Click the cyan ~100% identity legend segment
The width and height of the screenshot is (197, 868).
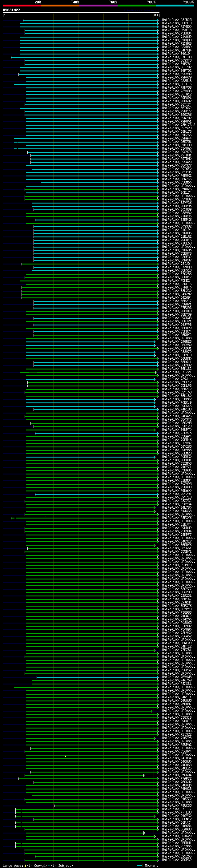pyautogui.click(x=175, y=6)
